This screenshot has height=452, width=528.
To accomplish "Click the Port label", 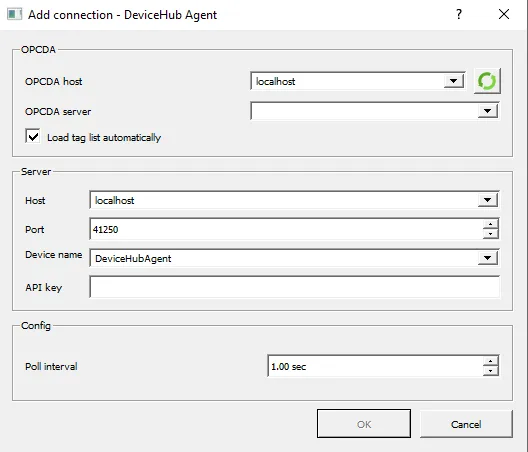I will (x=34, y=230).
